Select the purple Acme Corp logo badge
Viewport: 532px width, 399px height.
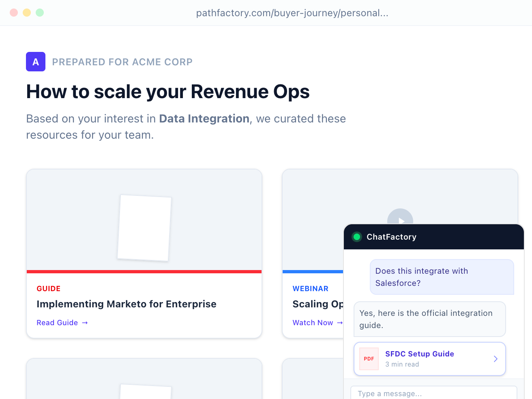pos(36,62)
